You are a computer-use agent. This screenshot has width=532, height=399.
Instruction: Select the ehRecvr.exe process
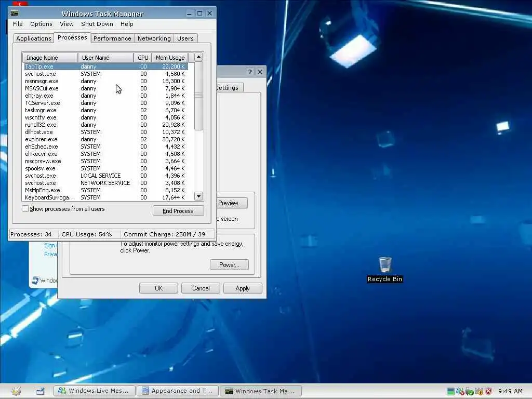[x=105, y=154]
